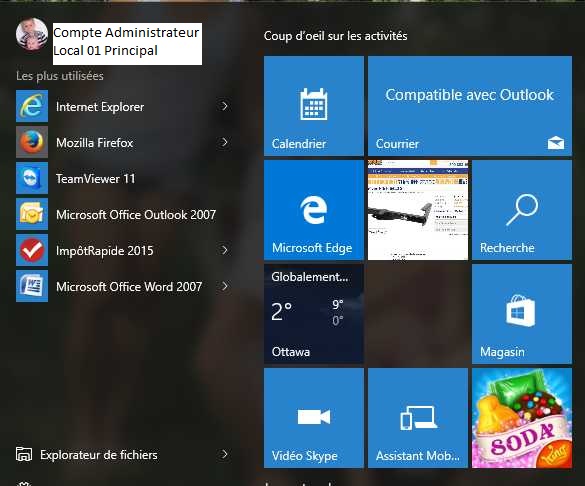
Task: Click Microsoft Office Word 2007 label
Action: tap(129, 287)
